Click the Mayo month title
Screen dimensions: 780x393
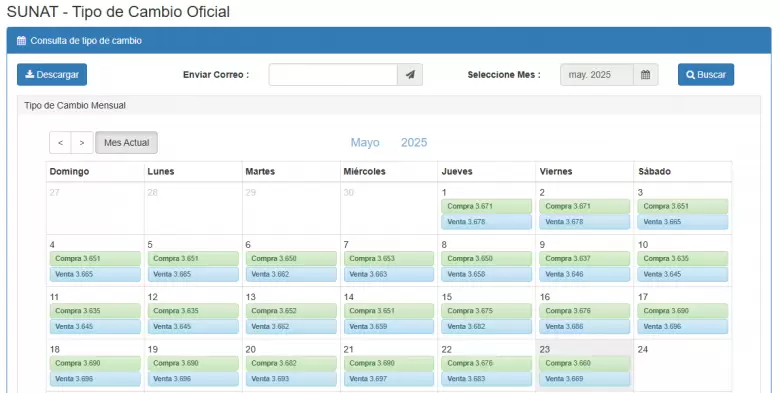pos(365,143)
